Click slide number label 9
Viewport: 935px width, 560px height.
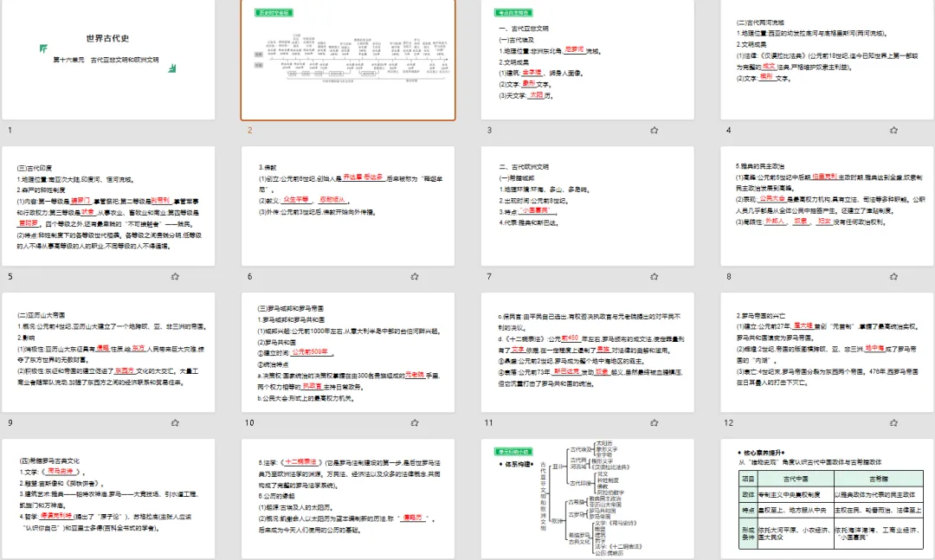[x=10, y=422]
